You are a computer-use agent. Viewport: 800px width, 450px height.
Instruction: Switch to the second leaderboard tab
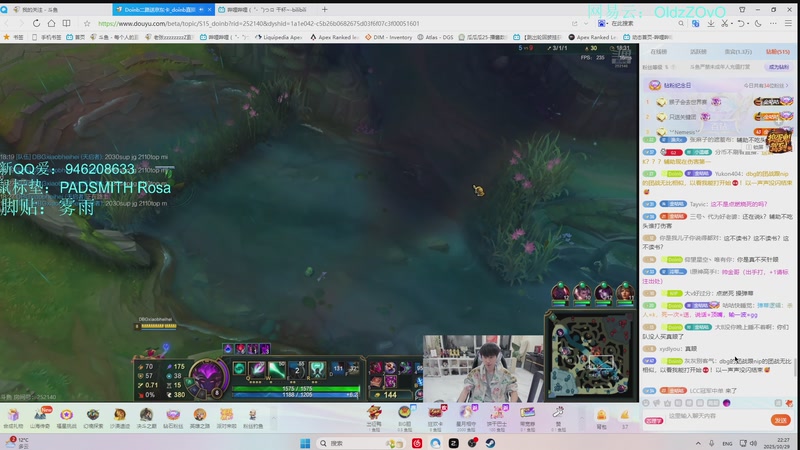(x=698, y=52)
